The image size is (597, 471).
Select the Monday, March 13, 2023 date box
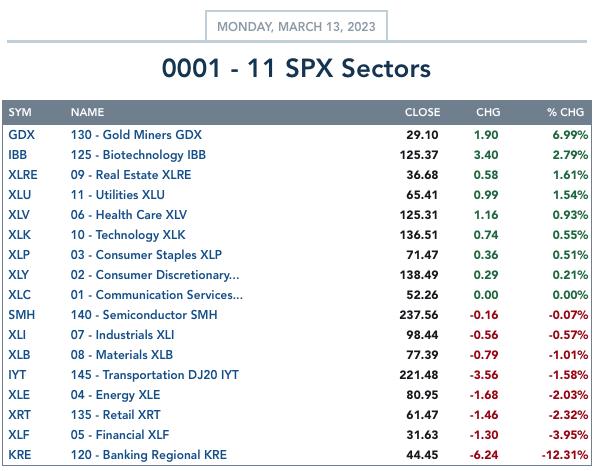point(296,26)
